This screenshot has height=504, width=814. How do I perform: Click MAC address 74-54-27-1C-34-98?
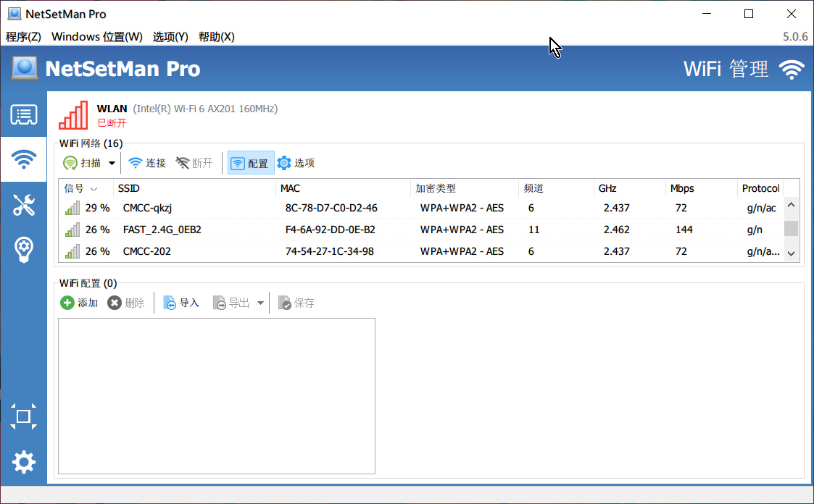[330, 251]
